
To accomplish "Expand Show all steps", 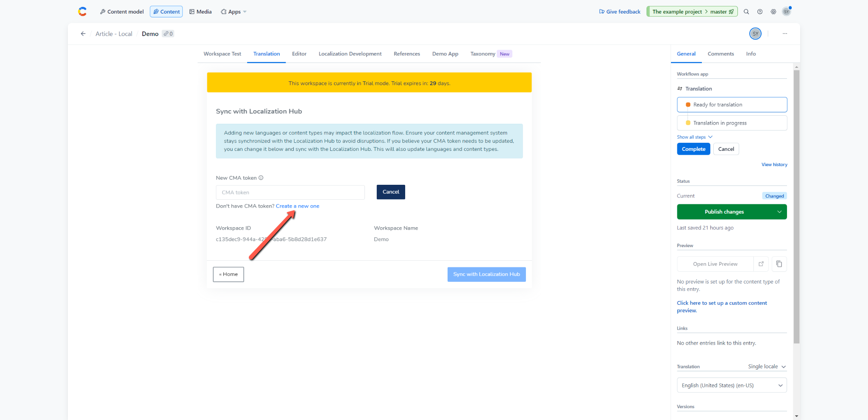I will 695,137.
